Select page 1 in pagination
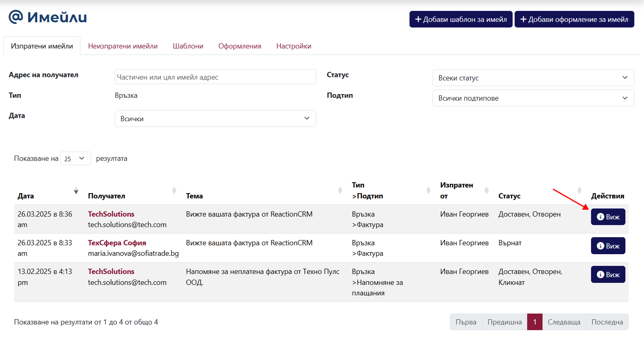This screenshot has width=644, height=337. click(535, 322)
